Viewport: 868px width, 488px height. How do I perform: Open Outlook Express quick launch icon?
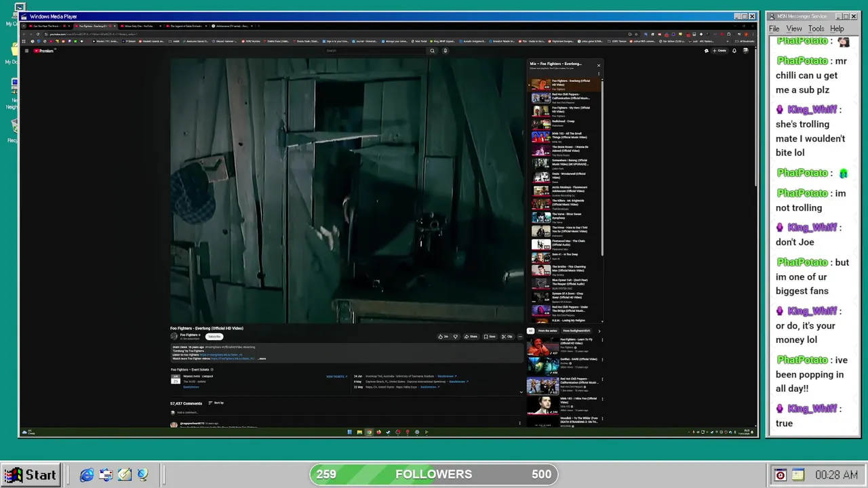pos(106,475)
